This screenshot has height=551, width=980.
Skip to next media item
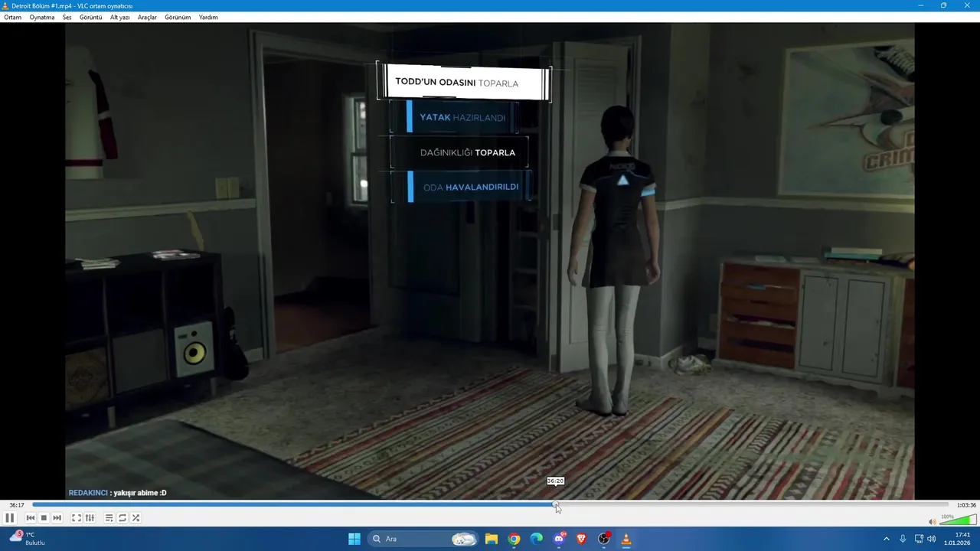[57, 518]
